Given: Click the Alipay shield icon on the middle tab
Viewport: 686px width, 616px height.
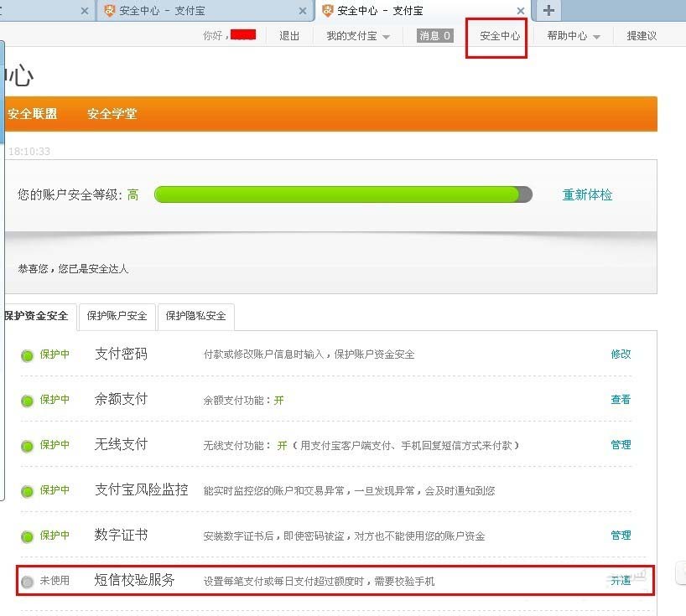Looking at the screenshot, I should coord(110,11).
